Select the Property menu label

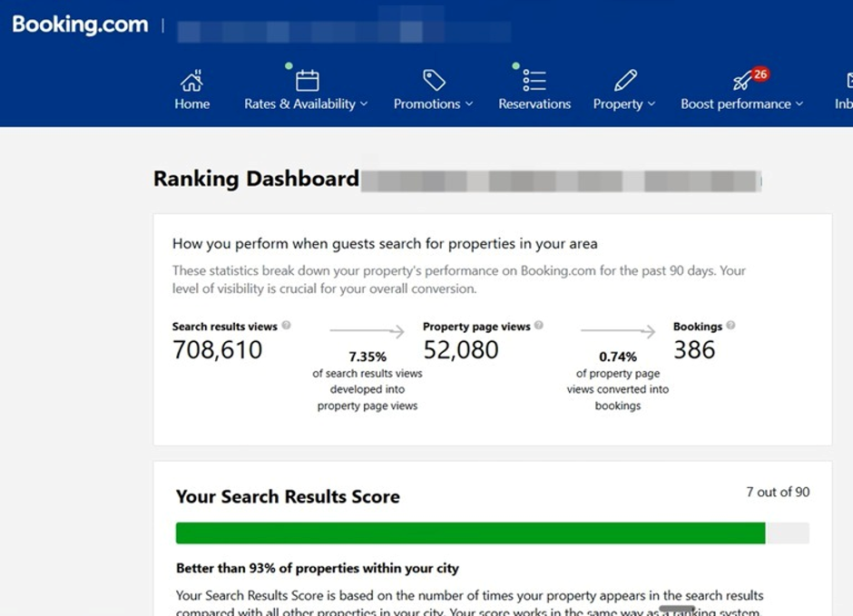point(618,103)
